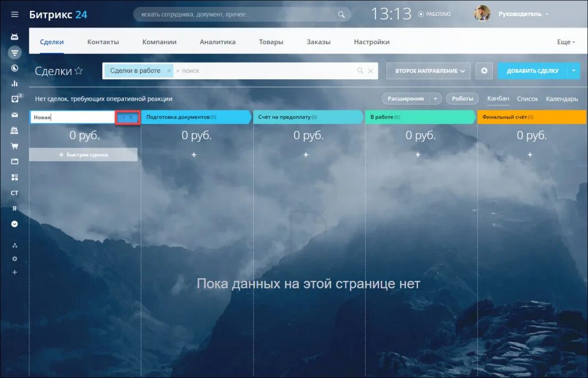Screen dimensions: 588x378
Task: Switch to the Список view
Action: [x=527, y=99]
